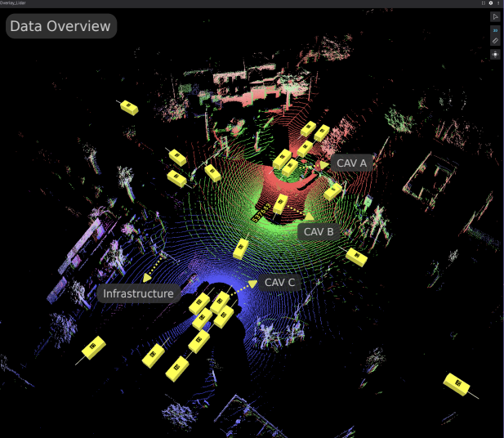The height and width of the screenshot is (438, 504).
Task: Select the isolated yellow box at far upper-left
Action: click(128, 107)
